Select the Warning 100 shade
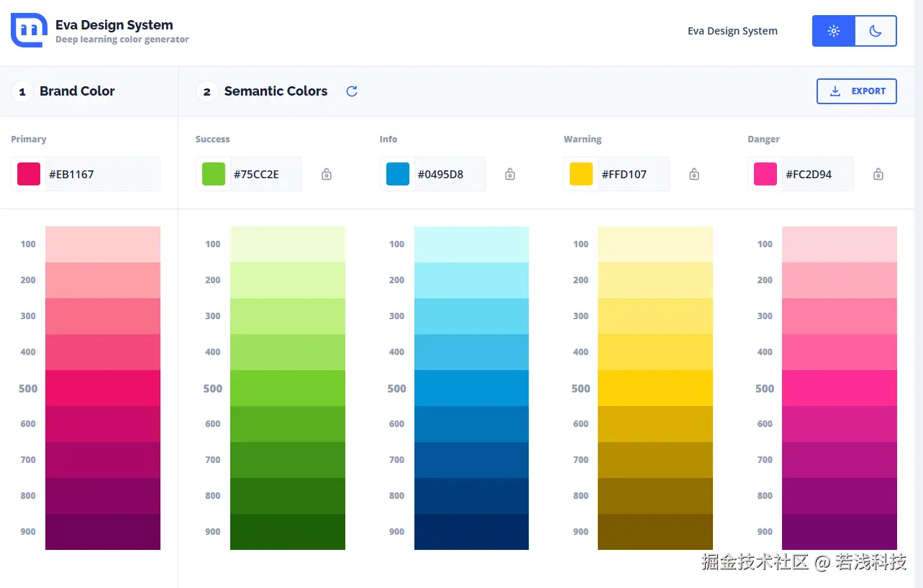Screen dimensions: 923x588 point(655,244)
